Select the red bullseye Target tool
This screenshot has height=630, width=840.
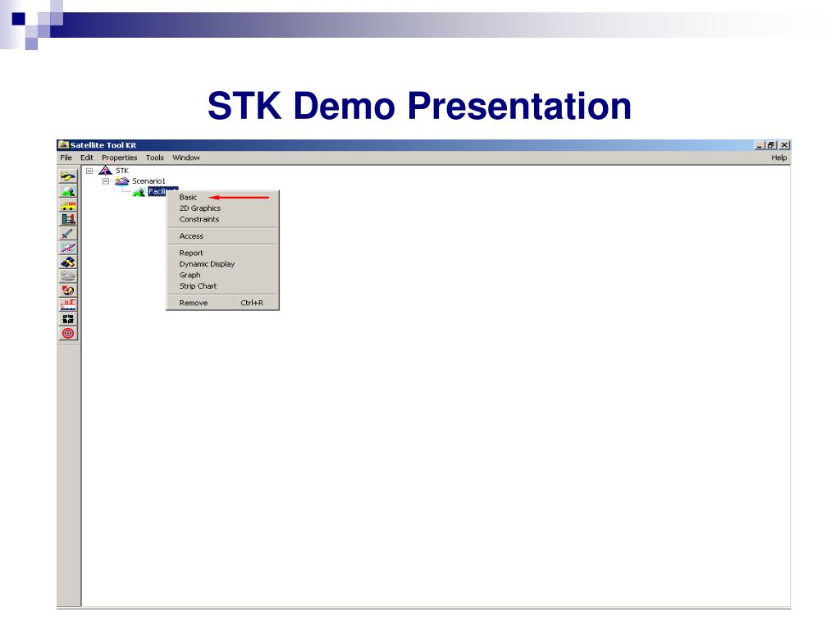[x=68, y=333]
